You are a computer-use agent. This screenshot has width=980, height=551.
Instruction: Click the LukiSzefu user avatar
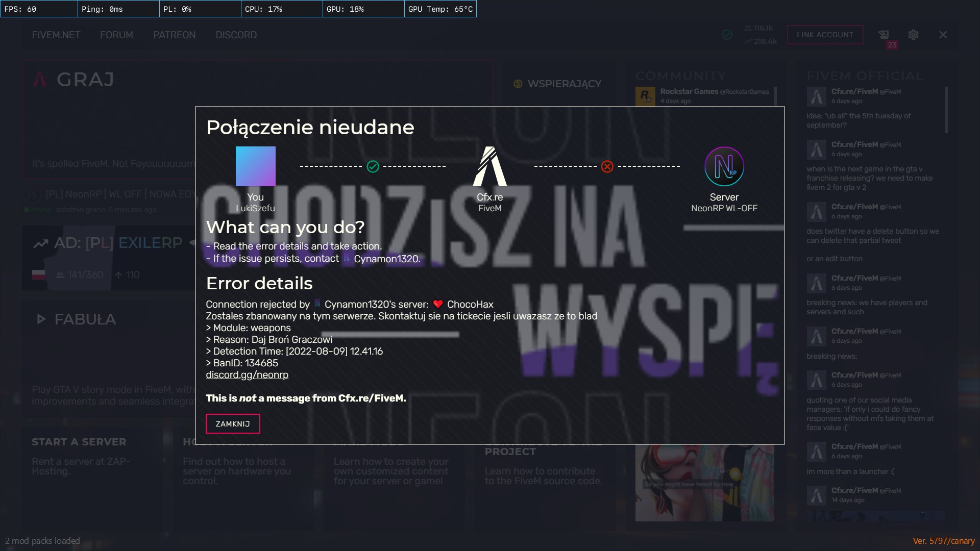point(255,166)
